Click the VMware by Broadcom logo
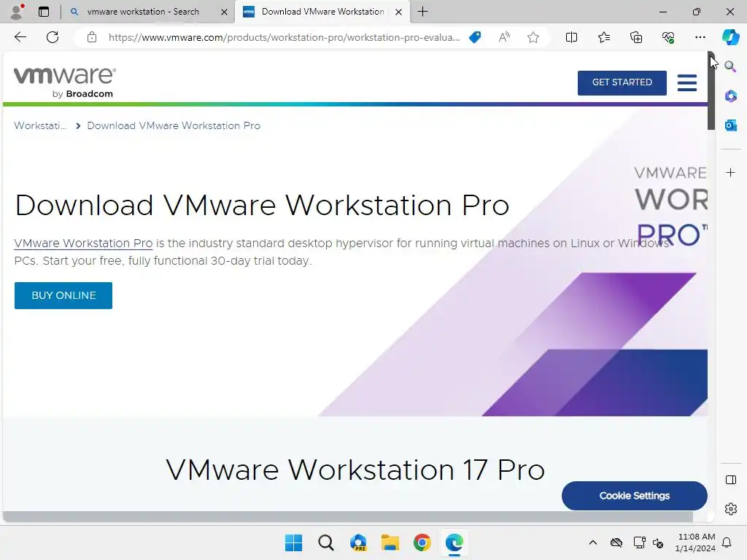Screen dimensions: 747x560 [65, 82]
